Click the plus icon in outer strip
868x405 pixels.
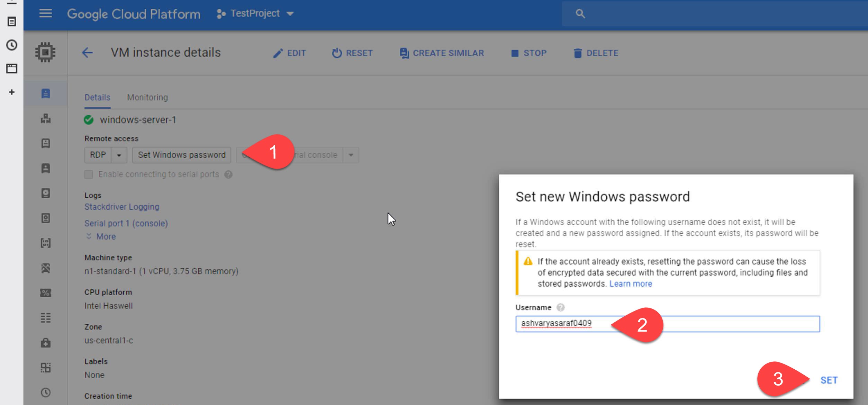[12, 92]
